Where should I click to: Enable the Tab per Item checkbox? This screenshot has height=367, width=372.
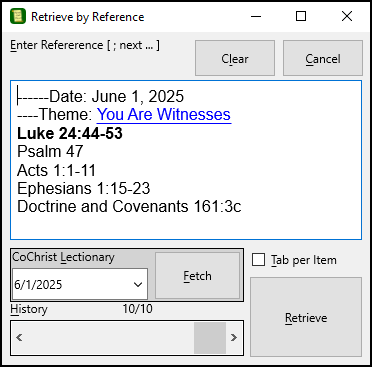click(x=259, y=260)
